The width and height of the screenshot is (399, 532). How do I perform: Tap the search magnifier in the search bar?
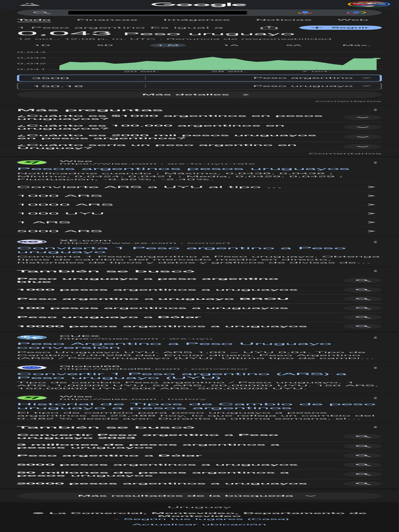point(42,13)
